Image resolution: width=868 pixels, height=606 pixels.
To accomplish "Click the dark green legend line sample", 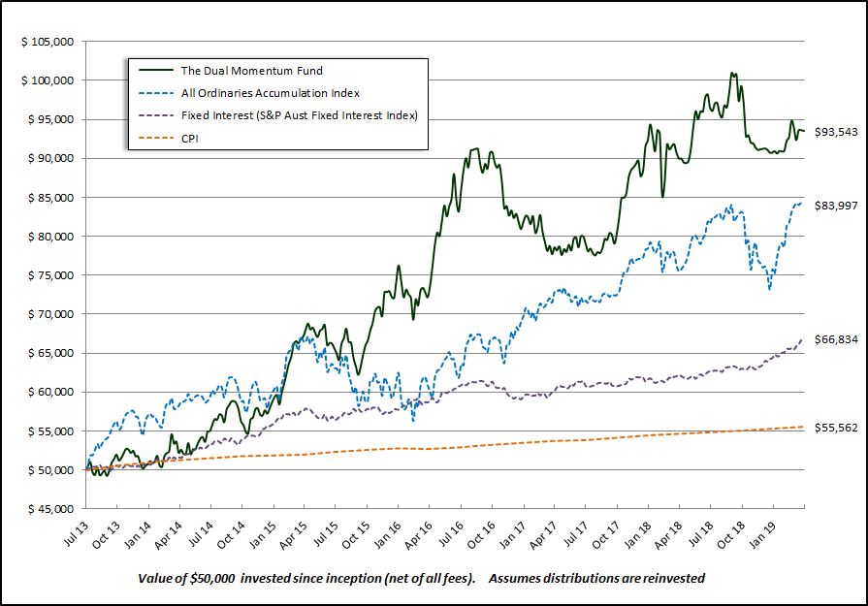I will click(x=155, y=71).
